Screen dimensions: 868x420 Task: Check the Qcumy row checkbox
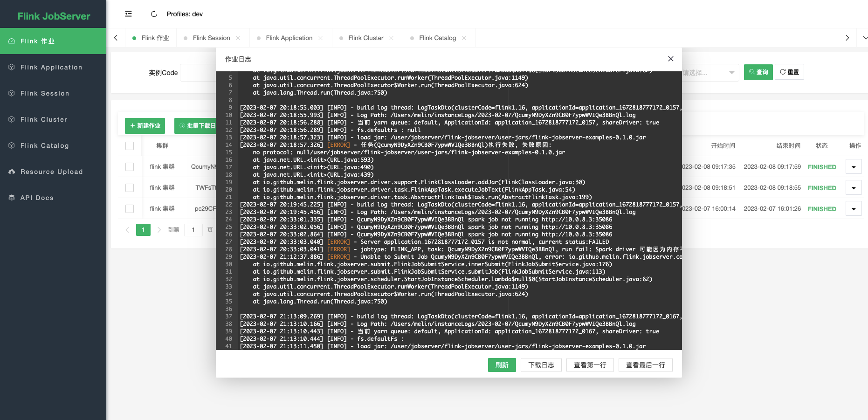coord(130,167)
